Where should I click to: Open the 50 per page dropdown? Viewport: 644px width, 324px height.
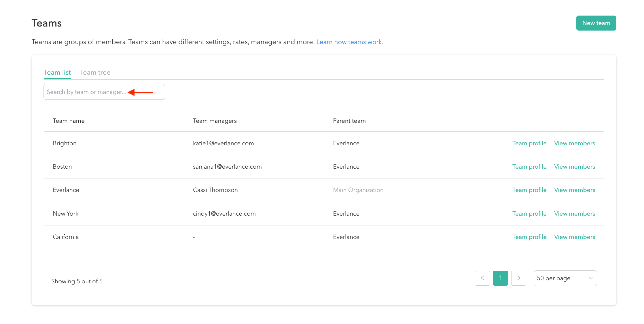click(x=565, y=278)
